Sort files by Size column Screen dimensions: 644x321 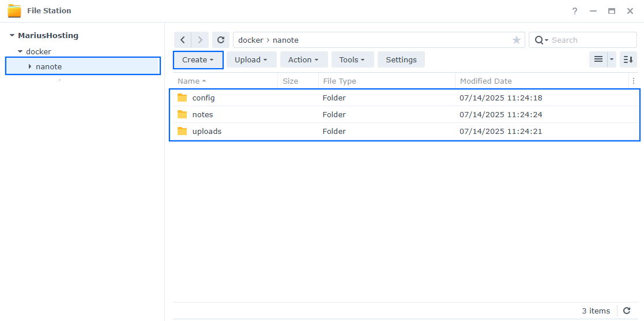298,81
